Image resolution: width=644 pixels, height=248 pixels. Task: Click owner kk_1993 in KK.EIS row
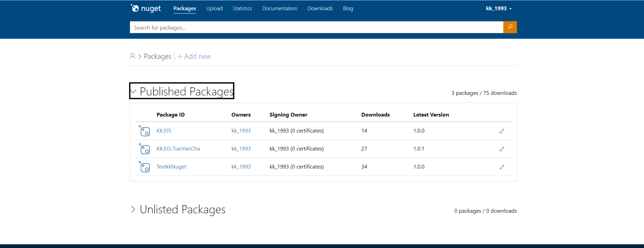pyautogui.click(x=241, y=131)
